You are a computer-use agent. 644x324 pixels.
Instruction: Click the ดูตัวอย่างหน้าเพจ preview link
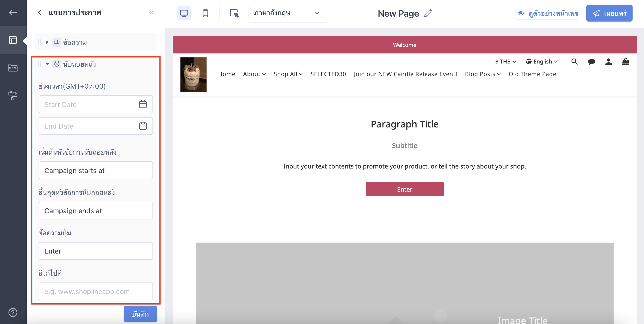(548, 13)
